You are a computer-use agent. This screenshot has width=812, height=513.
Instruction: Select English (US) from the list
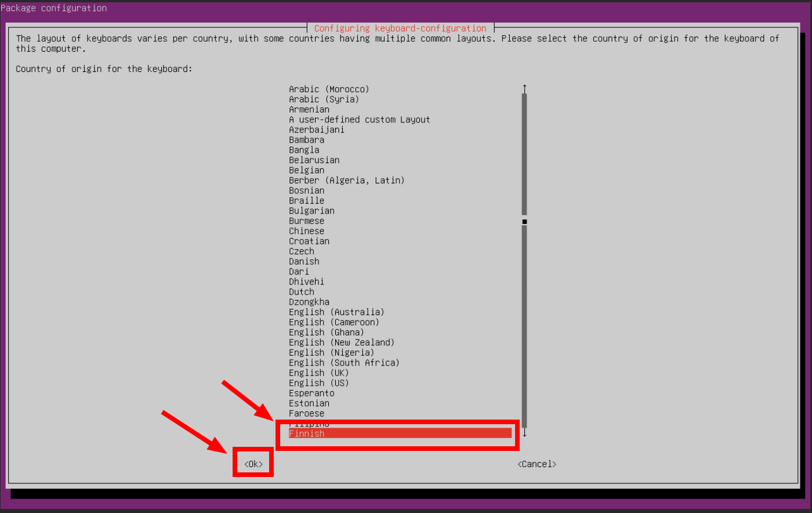point(319,383)
